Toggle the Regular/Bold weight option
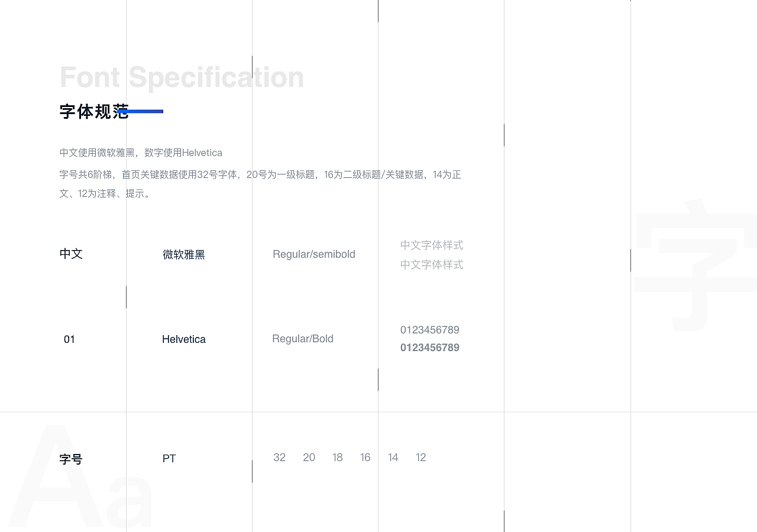This screenshot has height=532, width=757. tap(303, 338)
